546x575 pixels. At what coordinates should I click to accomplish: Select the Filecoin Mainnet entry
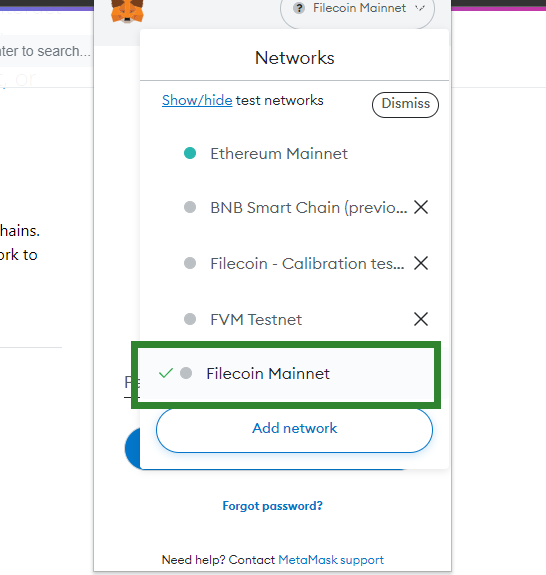[x=286, y=374]
